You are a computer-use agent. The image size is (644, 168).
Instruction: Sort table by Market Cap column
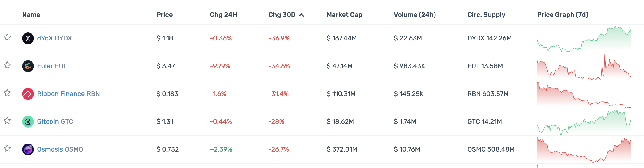pos(344,15)
